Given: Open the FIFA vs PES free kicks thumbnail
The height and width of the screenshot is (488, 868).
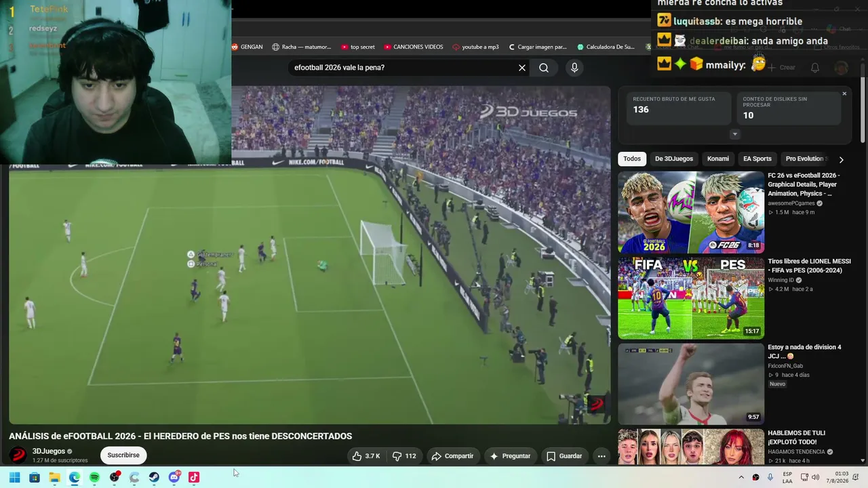Looking at the screenshot, I should [691, 298].
